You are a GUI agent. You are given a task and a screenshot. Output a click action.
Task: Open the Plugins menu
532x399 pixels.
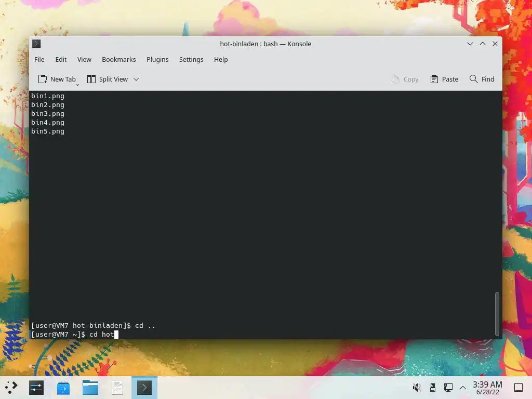tap(157, 59)
